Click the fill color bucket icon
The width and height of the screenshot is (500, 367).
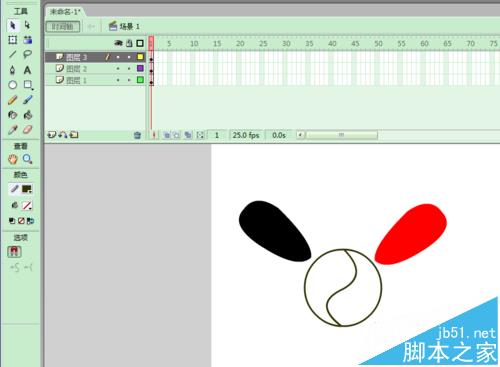[x=14, y=205]
